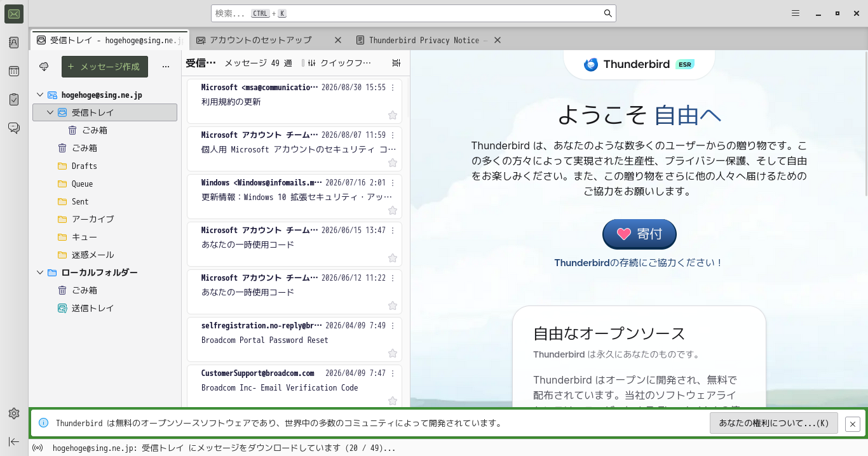This screenshot has height=456, width=868.
Task: Click the Thunderbird ESR logo
Action: click(639, 64)
